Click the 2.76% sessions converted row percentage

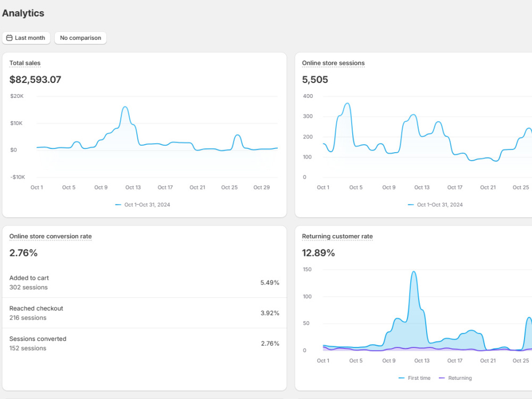click(x=270, y=344)
